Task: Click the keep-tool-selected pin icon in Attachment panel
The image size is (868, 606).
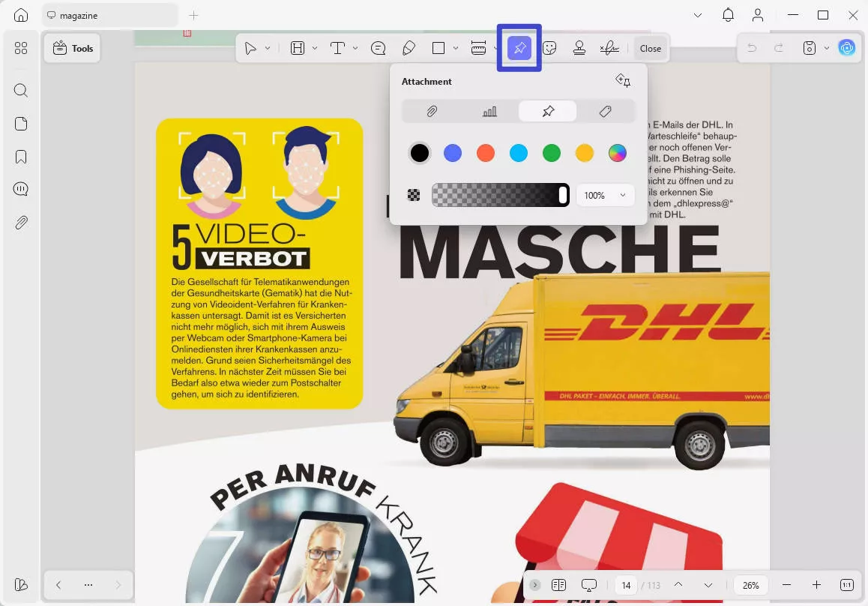Action: click(623, 81)
